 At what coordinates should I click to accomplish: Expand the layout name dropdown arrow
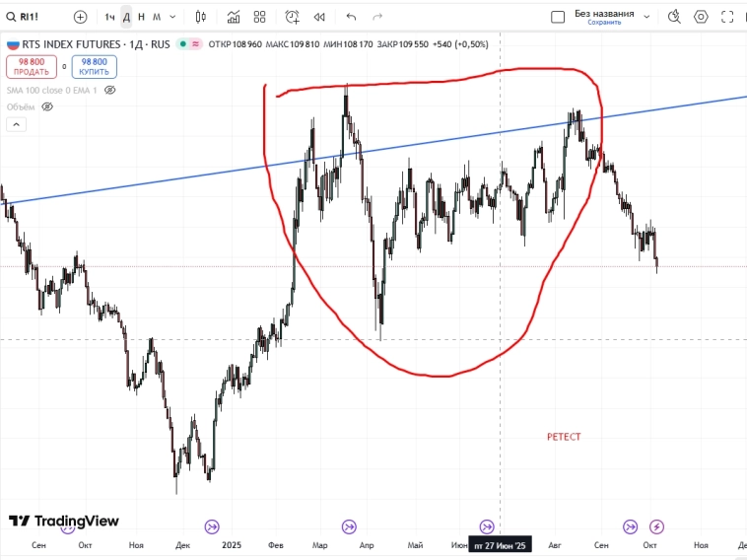coord(646,17)
